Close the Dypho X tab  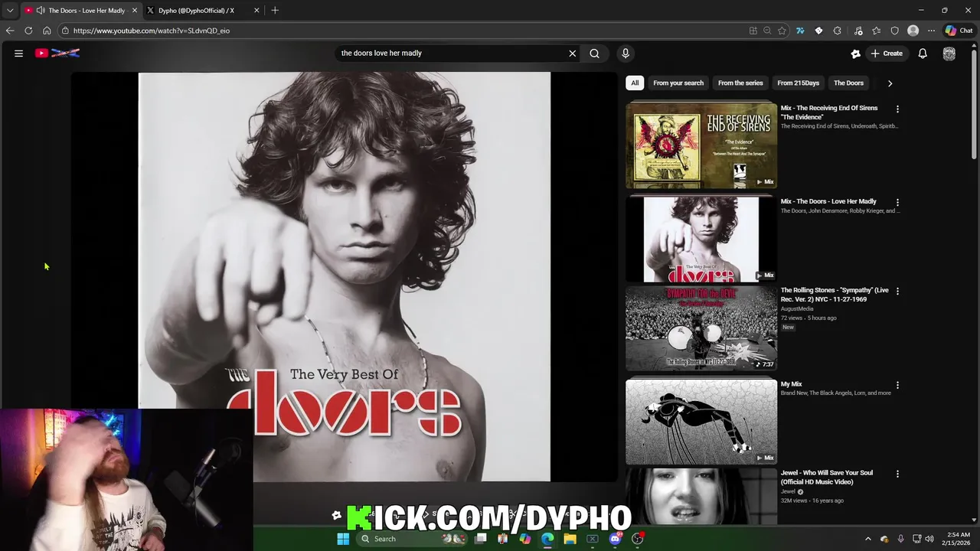[x=256, y=11]
